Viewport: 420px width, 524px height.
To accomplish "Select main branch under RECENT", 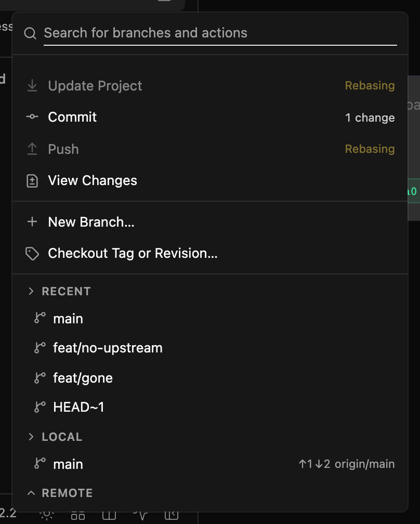I will click(210, 319).
